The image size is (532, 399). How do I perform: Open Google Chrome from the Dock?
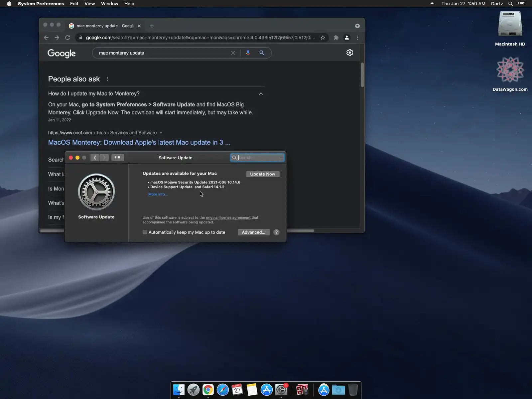pos(208,390)
